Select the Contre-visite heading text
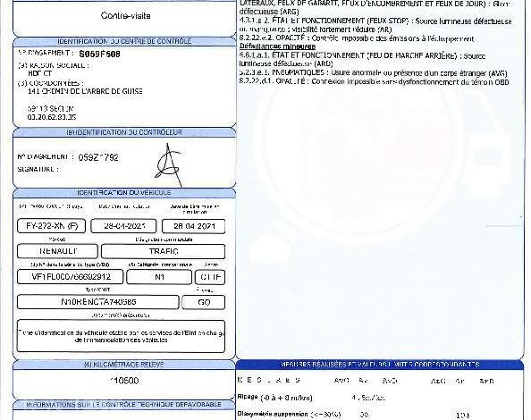The height and width of the screenshot is (420, 531). [126, 15]
